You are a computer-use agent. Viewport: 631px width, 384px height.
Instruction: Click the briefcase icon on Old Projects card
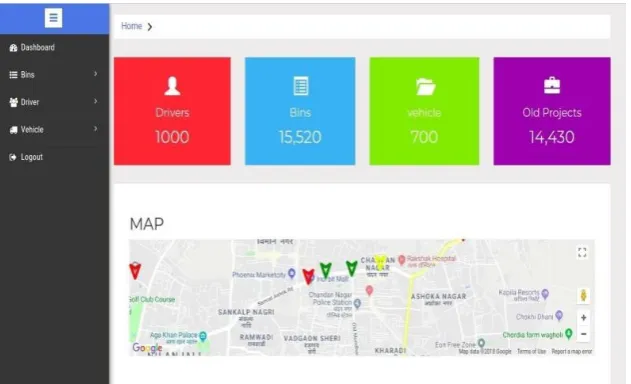pos(552,85)
